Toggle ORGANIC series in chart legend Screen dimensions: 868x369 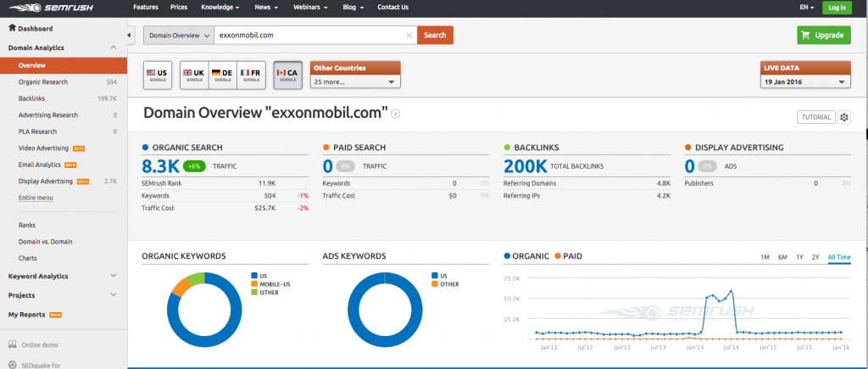point(526,256)
